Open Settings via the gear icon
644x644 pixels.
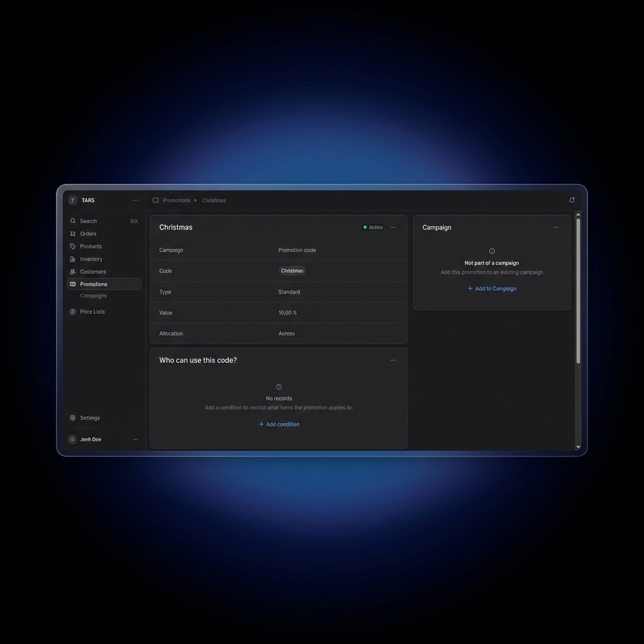click(73, 418)
